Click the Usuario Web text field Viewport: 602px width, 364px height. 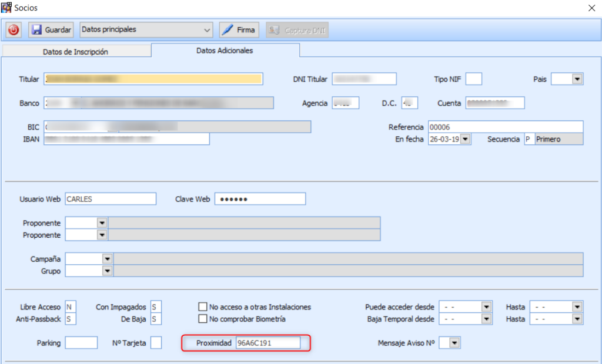click(x=111, y=199)
